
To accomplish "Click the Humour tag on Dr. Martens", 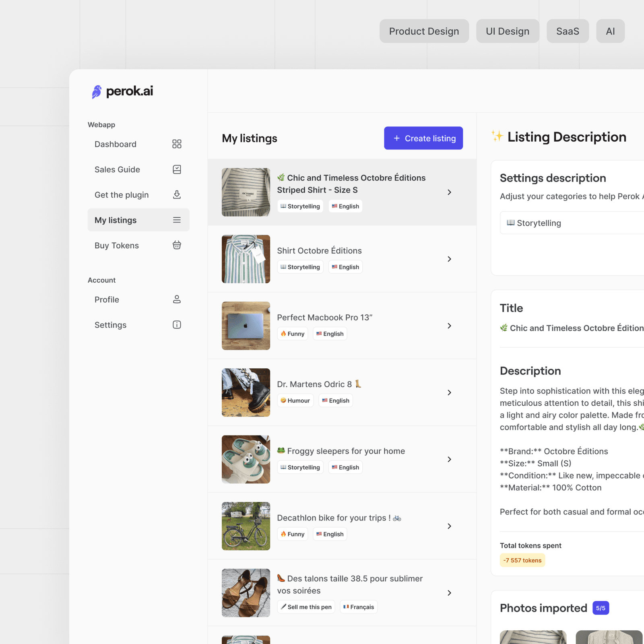I will point(295,400).
